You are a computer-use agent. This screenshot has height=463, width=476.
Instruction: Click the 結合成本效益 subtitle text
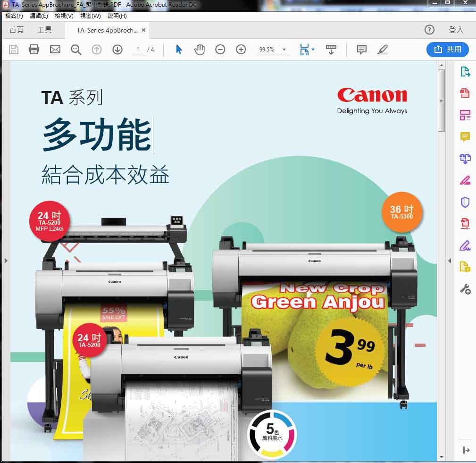pyautogui.click(x=105, y=174)
